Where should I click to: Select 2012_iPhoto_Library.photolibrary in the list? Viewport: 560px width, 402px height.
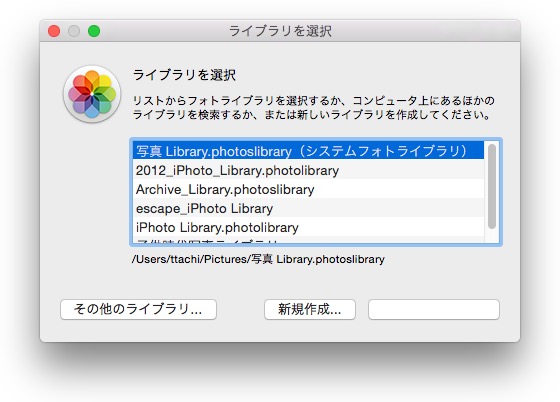coord(308,170)
